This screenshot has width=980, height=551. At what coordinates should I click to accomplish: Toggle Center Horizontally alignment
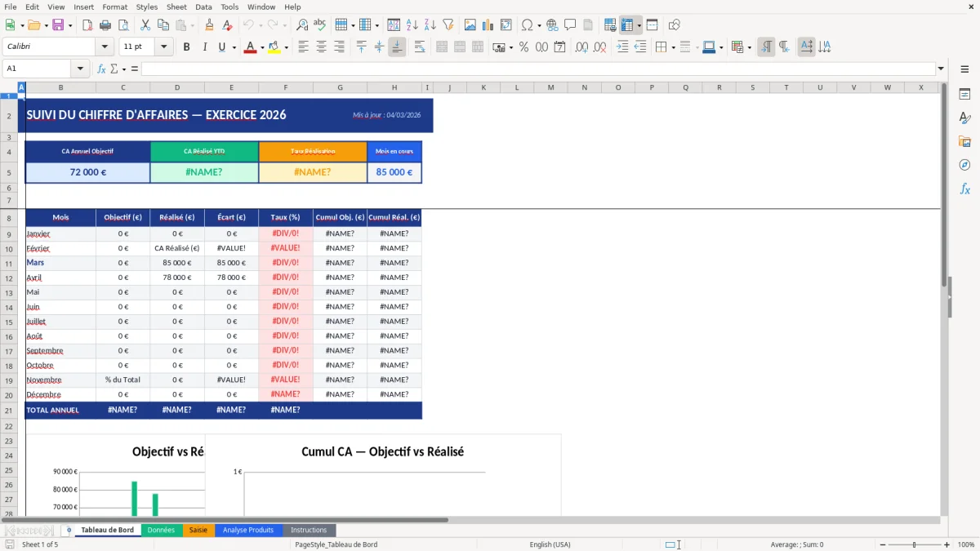pos(321,47)
